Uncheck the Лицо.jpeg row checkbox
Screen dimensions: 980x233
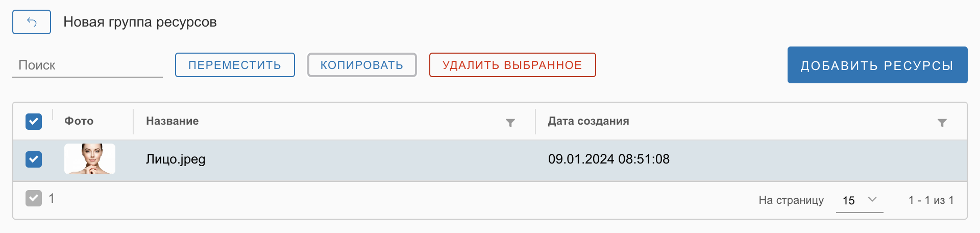pyautogui.click(x=34, y=159)
